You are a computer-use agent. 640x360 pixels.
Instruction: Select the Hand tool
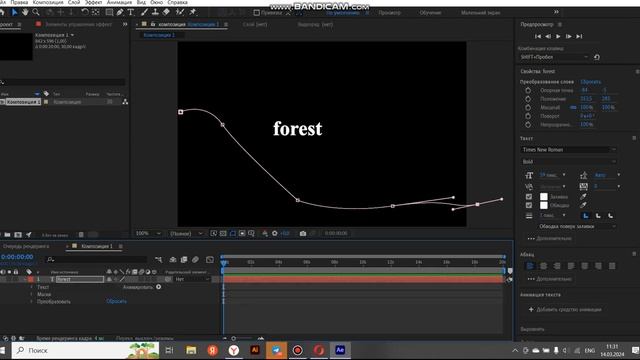point(25,12)
